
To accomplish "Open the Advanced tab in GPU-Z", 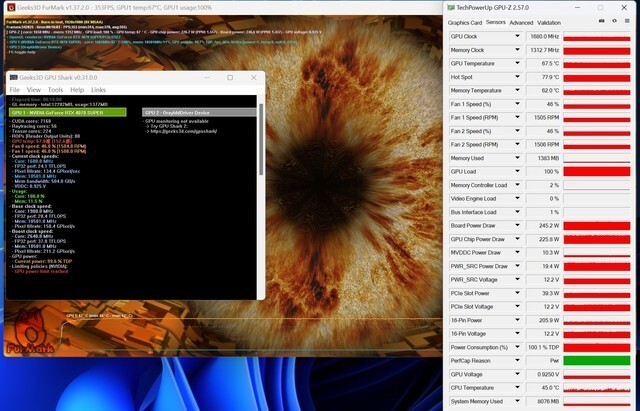I will click(521, 23).
